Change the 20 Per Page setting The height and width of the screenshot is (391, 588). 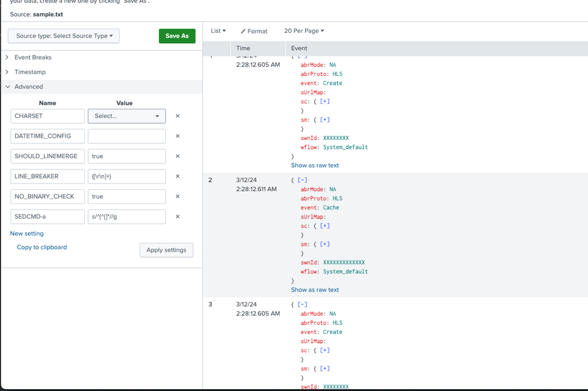[x=304, y=31]
